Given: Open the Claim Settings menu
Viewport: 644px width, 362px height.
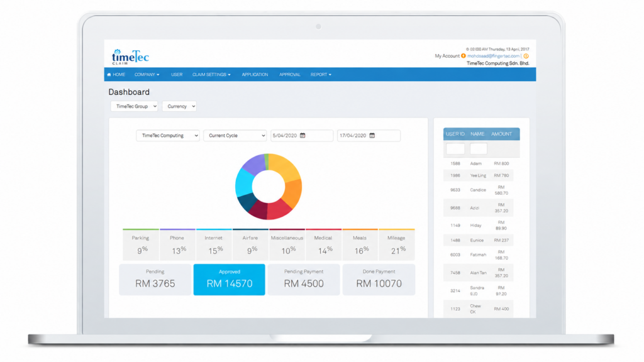Looking at the screenshot, I should tap(211, 75).
